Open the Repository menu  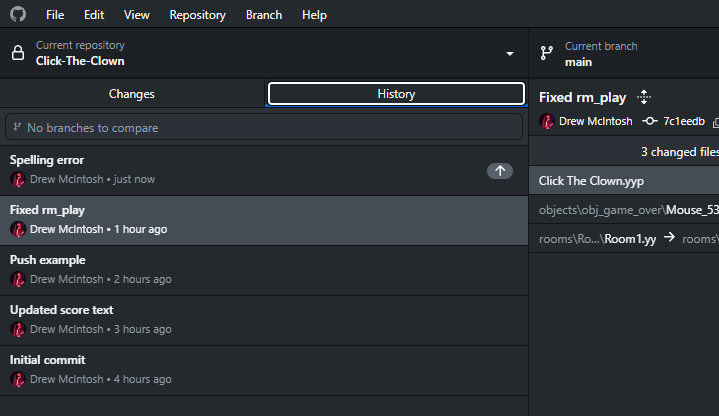click(x=198, y=15)
